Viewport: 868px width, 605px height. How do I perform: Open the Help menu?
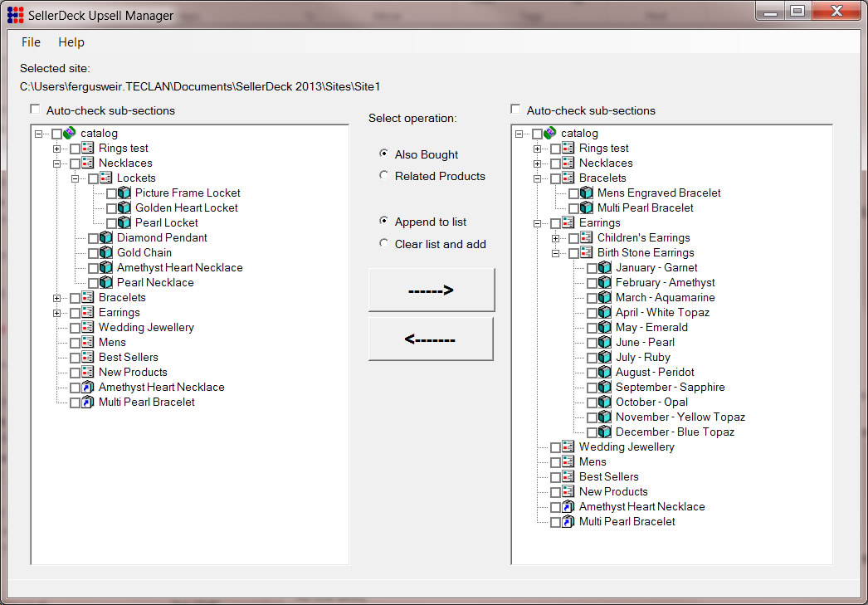point(71,42)
